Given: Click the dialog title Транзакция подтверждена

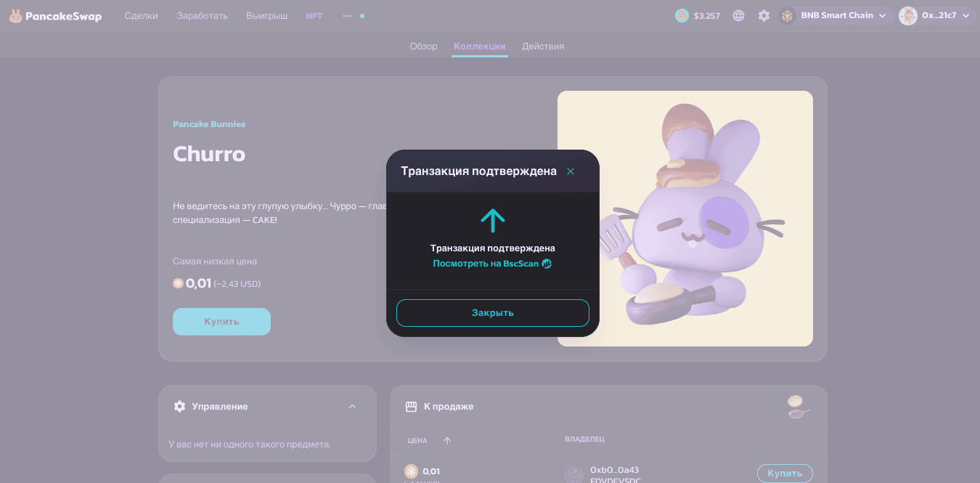Looking at the screenshot, I should point(479,171).
